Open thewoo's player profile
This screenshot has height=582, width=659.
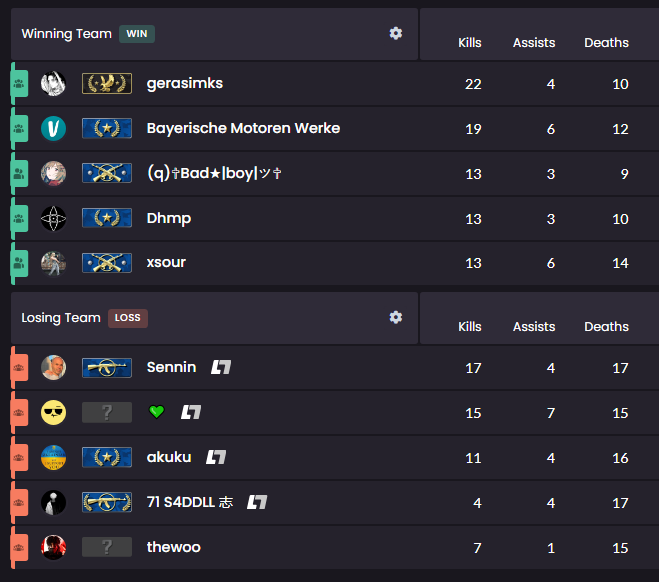tap(174, 547)
